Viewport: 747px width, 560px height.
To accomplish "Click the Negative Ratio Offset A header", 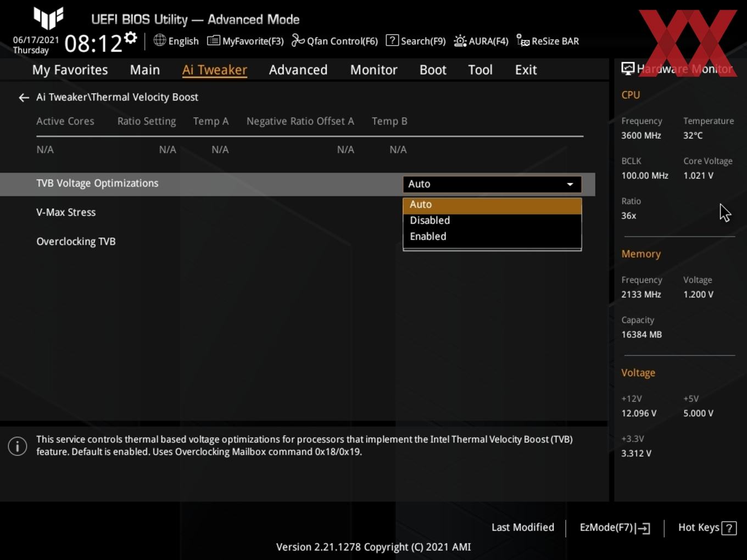I will [x=300, y=121].
